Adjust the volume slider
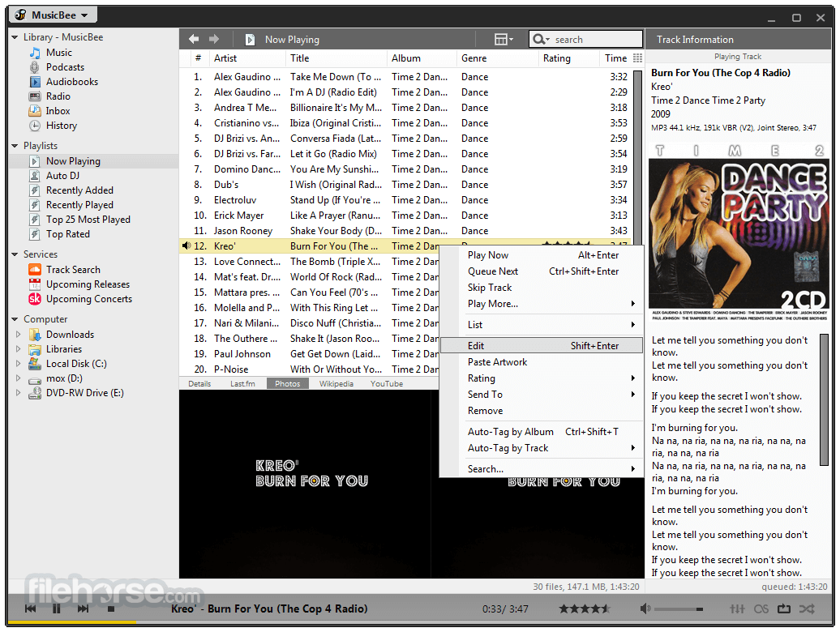Viewport: 840px width, 632px height. point(678,609)
